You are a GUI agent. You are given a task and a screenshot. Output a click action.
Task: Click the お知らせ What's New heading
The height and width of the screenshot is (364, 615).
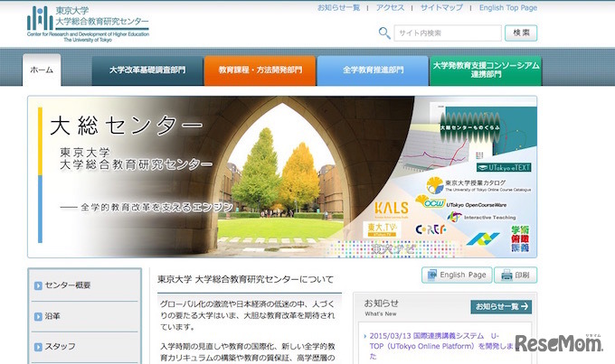point(381,308)
